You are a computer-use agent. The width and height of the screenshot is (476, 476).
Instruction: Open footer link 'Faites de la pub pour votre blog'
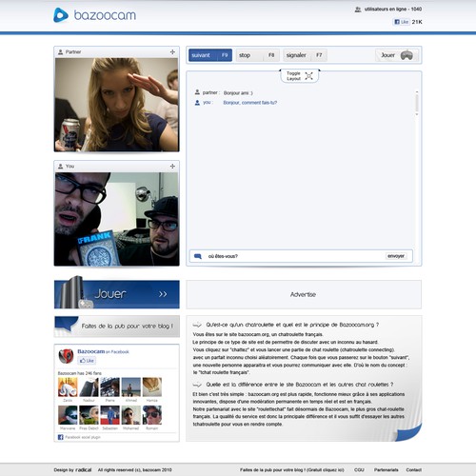coord(292,470)
